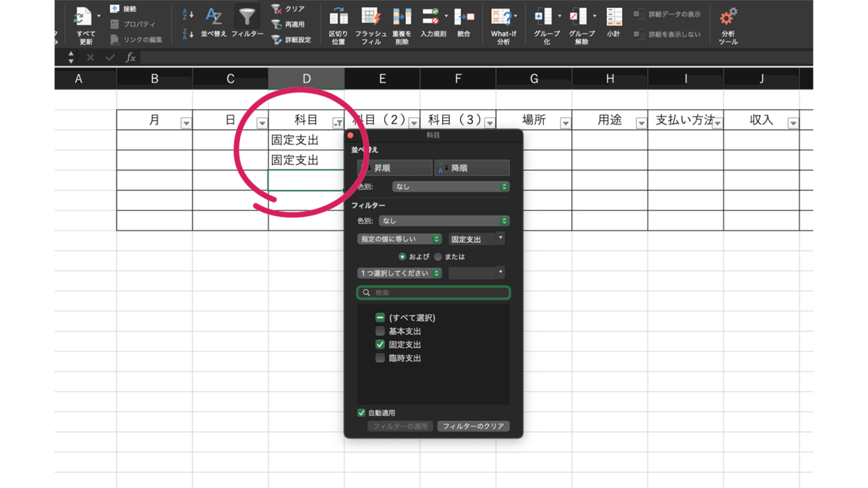Check the 基本支出 filter checkbox
This screenshot has width=868, height=488.
(380, 331)
